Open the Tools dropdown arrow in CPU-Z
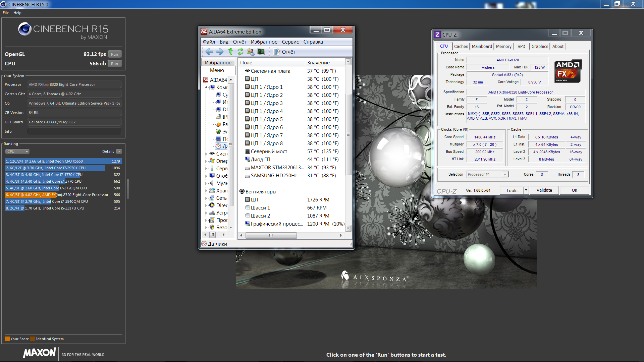Screen dimensions: 644x362 click(526, 190)
